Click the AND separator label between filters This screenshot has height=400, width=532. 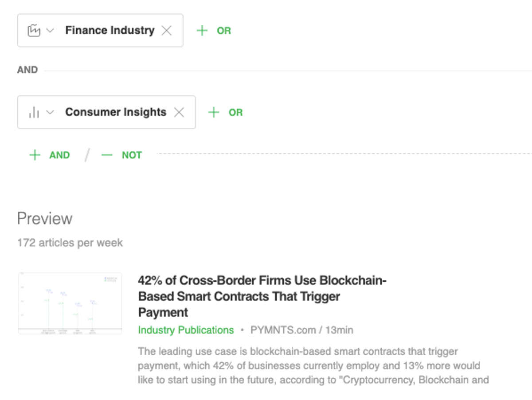27,69
